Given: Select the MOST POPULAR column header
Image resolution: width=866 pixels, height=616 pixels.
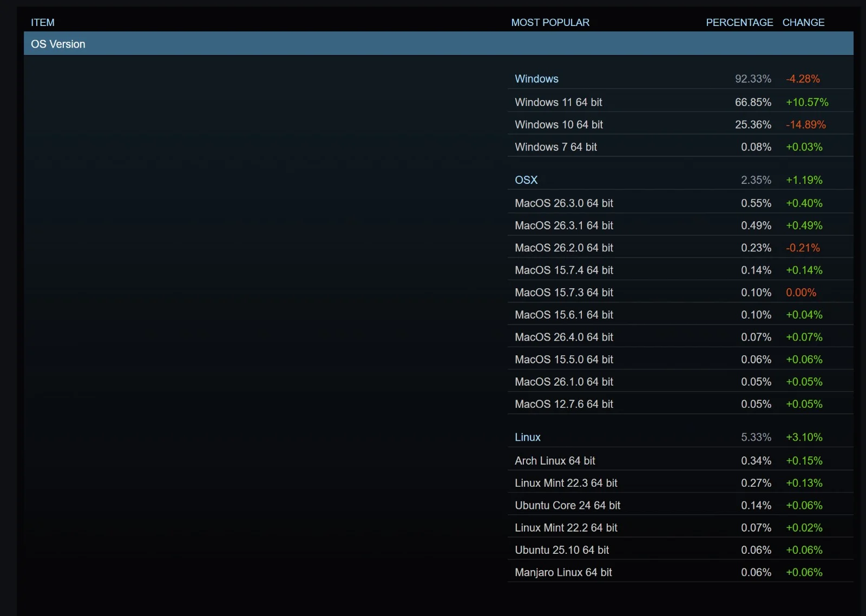Looking at the screenshot, I should point(550,22).
